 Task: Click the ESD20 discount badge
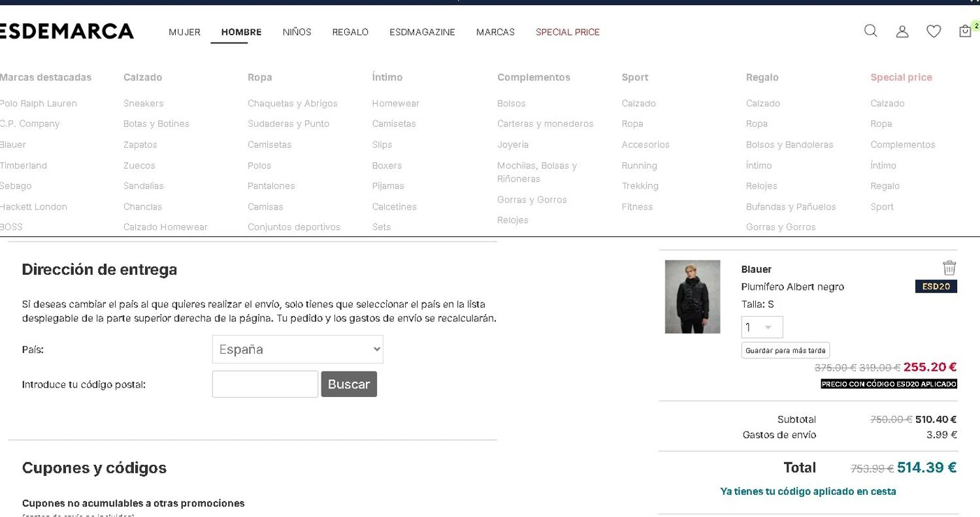coord(936,287)
